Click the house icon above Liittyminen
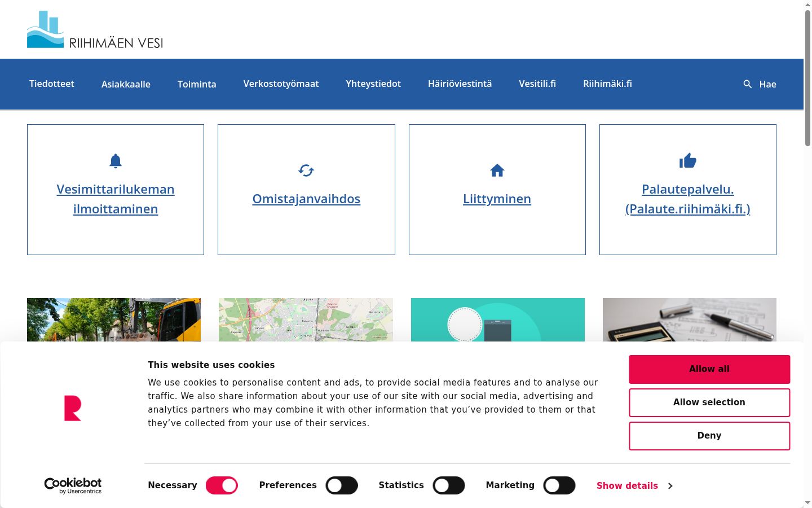 (x=497, y=170)
